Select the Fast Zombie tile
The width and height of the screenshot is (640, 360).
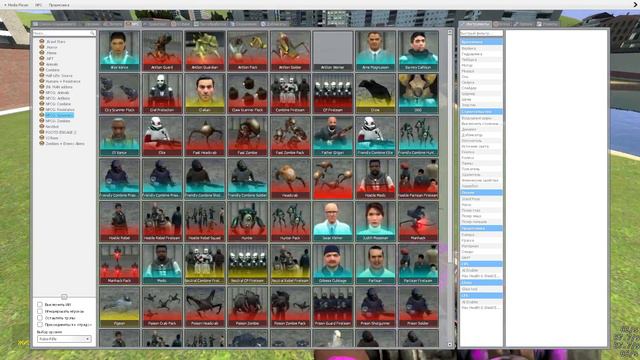pyautogui.click(x=247, y=136)
